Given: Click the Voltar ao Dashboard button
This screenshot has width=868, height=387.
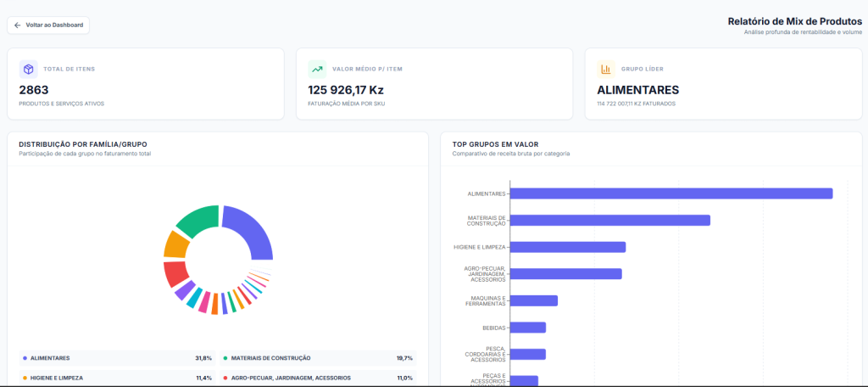Looking at the screenshot, I should tap(48, 25).
